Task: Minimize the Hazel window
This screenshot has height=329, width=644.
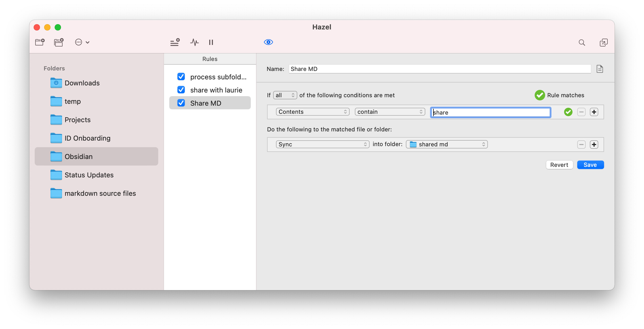Action: point(47,27)
